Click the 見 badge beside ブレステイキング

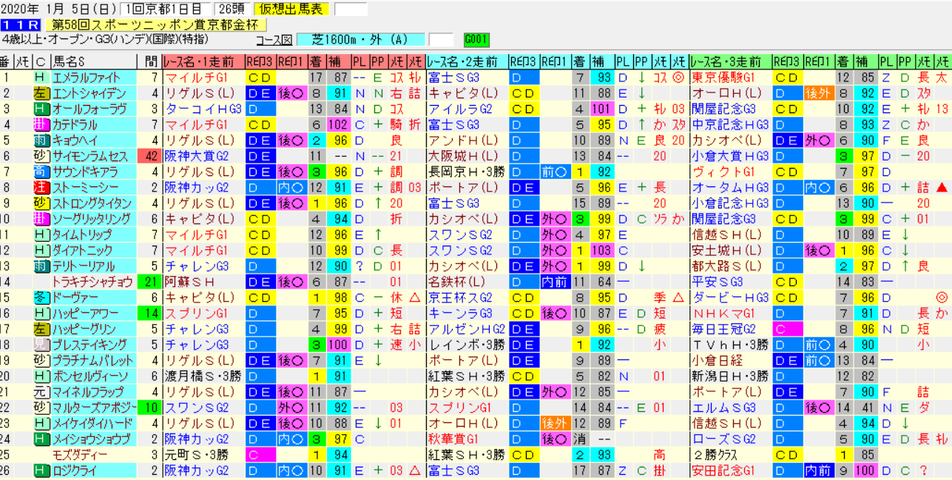pos(41,345)
